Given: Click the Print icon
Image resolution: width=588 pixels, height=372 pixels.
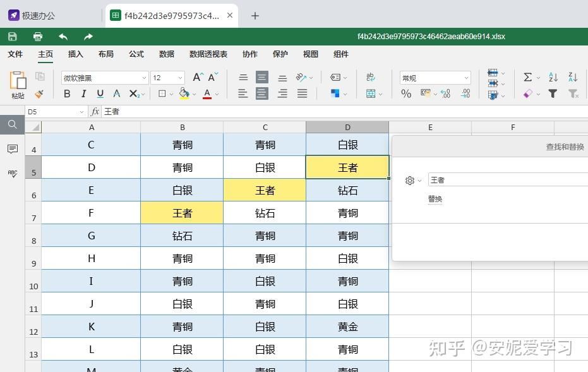Looking at the screenshot, I should click(x=37, y=37).
